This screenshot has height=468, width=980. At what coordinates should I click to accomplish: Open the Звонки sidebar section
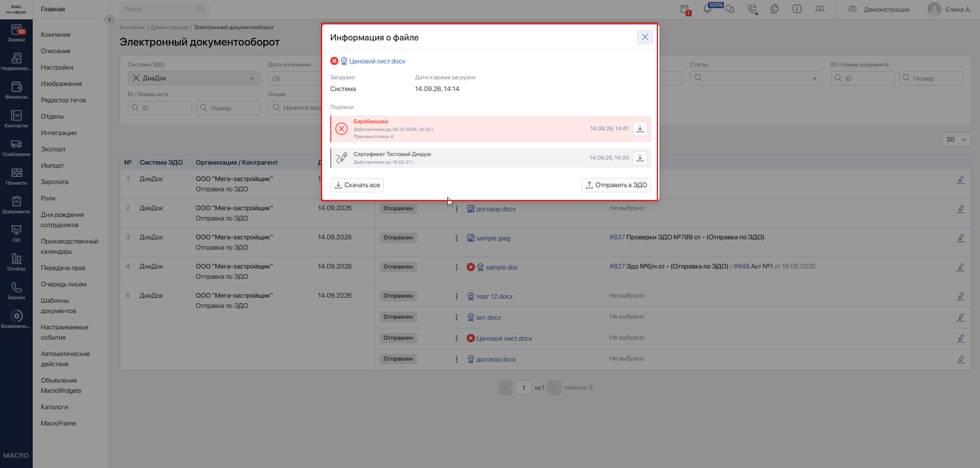(x=16, y=291)
